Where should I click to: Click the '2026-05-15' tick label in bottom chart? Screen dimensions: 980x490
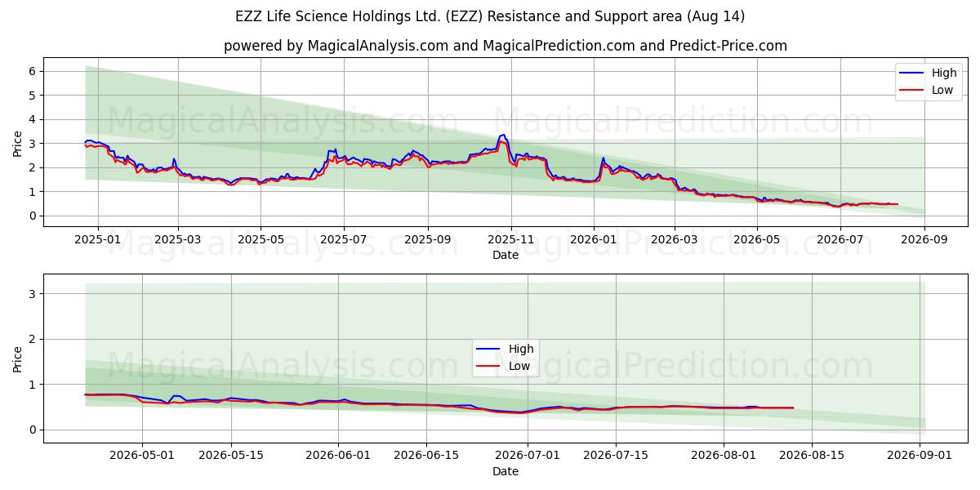231,456
